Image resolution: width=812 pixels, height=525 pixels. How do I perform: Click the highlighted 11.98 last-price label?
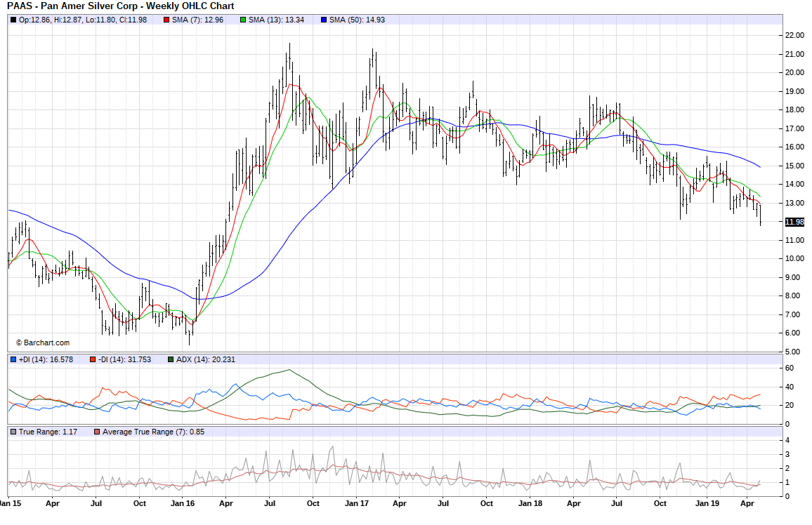[794, 222]
